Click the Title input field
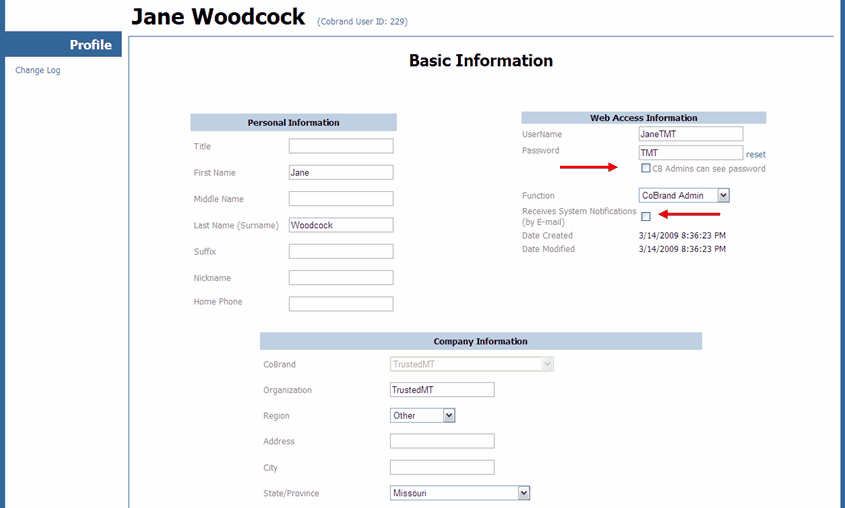Viewport: 845px width, 508px height. coord(341,146)
